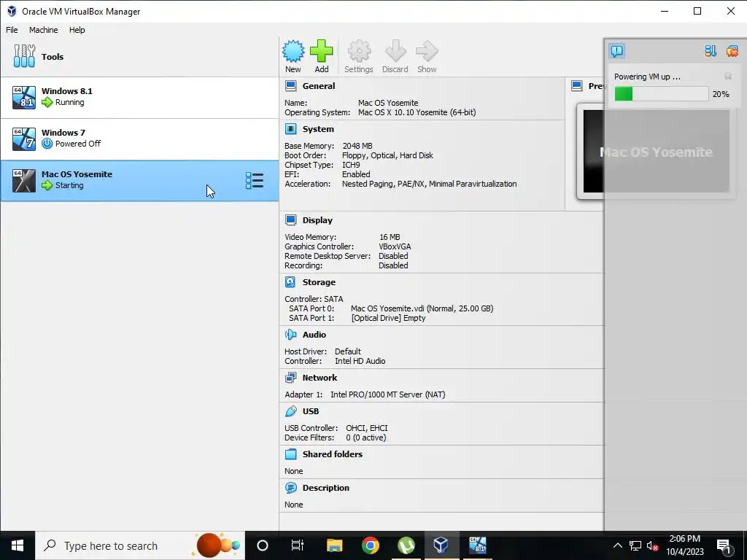Click the Base Memory 2048 MB value

coord(357,146)
